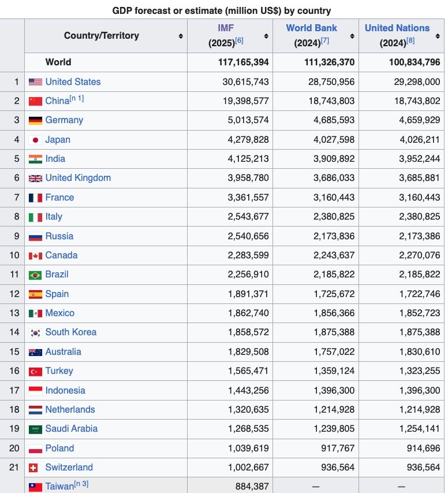This screenshot has width=448, height=493.
Task: Open the United Nations header link
Action: [397, 28]
